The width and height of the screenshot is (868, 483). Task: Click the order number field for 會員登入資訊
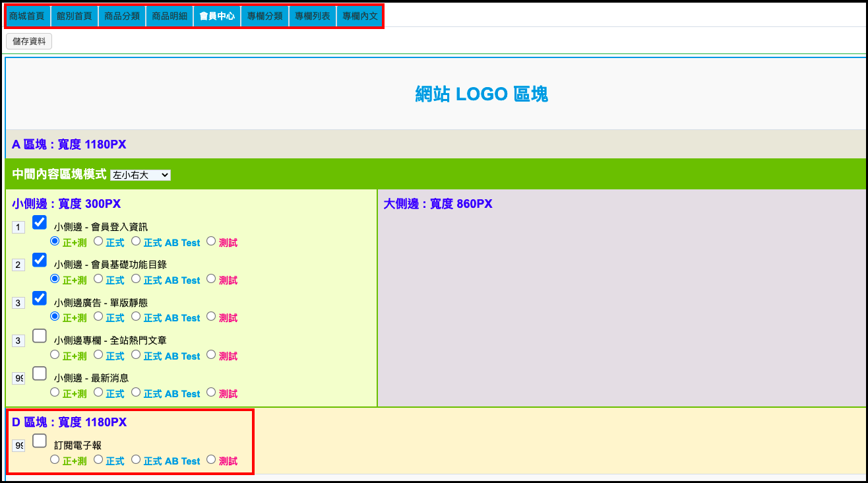point(18,227)
